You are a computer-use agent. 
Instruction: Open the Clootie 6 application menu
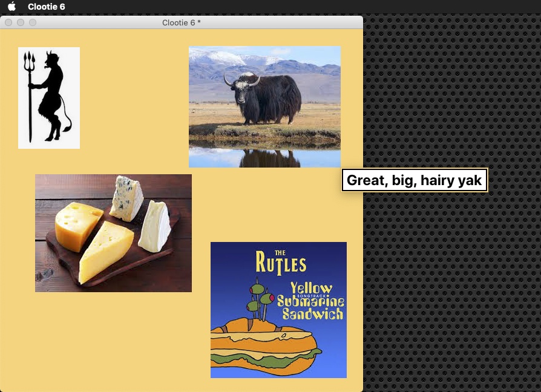coord(46,7)
